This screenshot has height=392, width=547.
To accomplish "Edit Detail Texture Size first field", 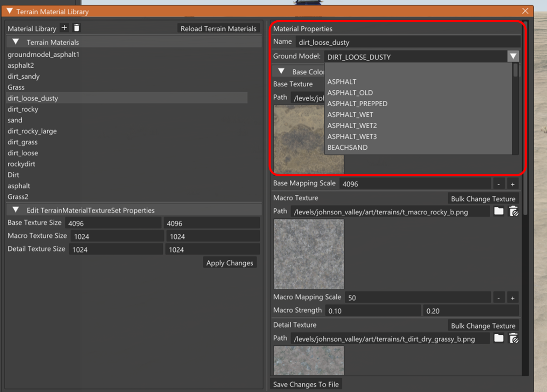I will click(x=116, y=249).
